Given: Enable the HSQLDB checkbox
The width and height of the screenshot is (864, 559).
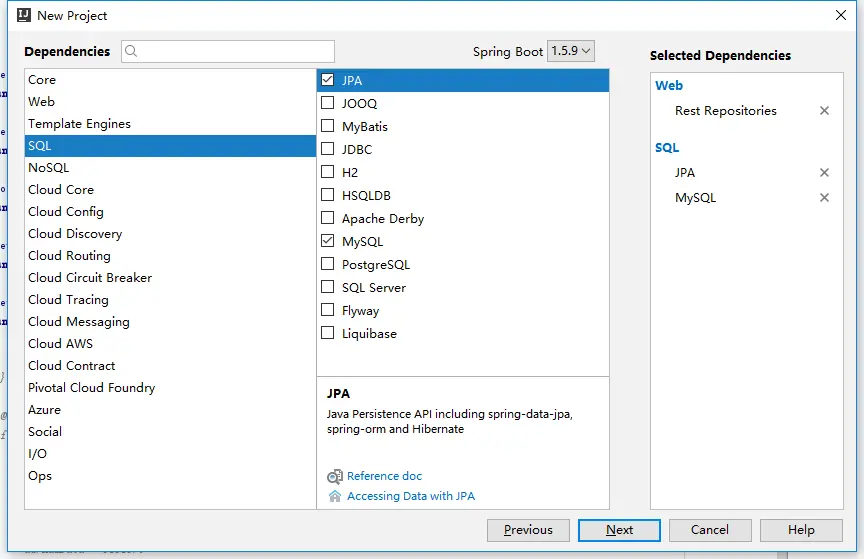Looking at the screenshot, I should tap(327, 195).
